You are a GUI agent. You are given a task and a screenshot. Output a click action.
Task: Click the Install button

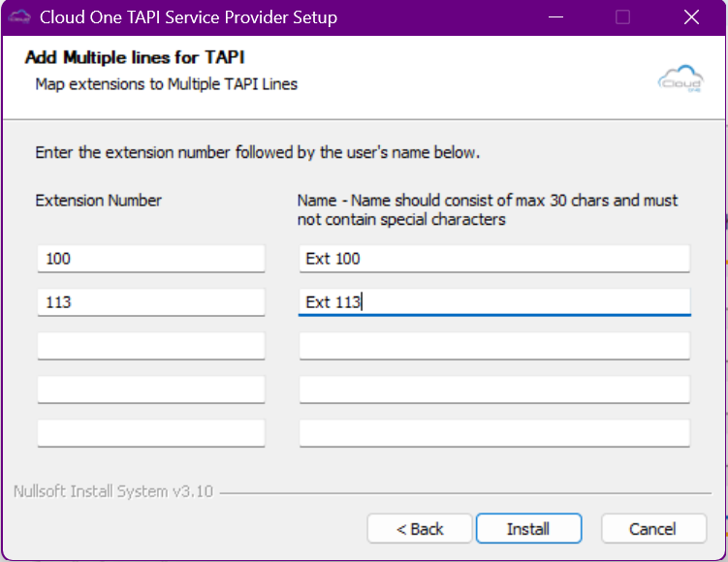tap(528, 528)
